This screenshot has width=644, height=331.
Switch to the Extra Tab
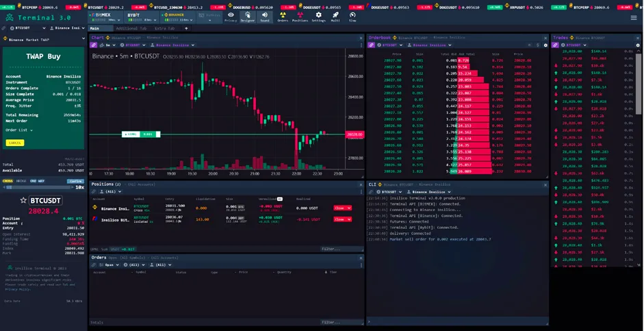point(165,28)
